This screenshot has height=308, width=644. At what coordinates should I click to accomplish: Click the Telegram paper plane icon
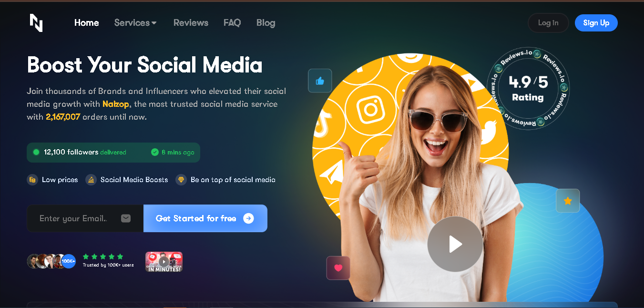pos(332,173)
